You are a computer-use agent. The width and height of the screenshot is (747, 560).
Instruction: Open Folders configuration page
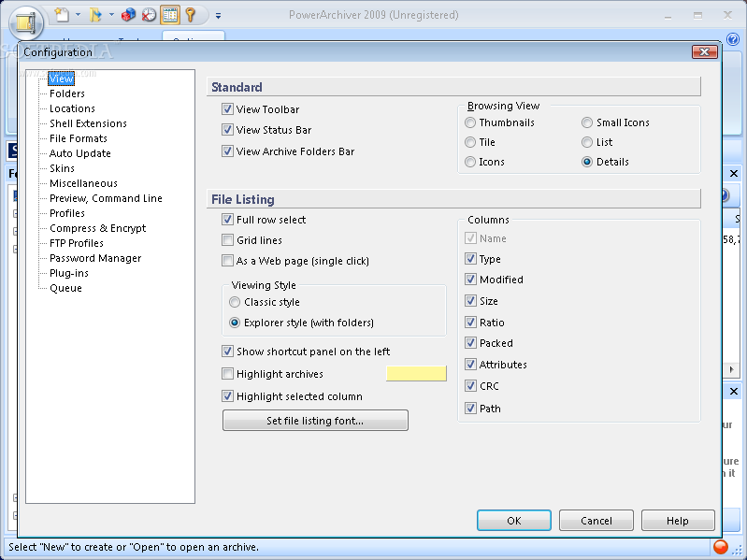tap(67, 93)
